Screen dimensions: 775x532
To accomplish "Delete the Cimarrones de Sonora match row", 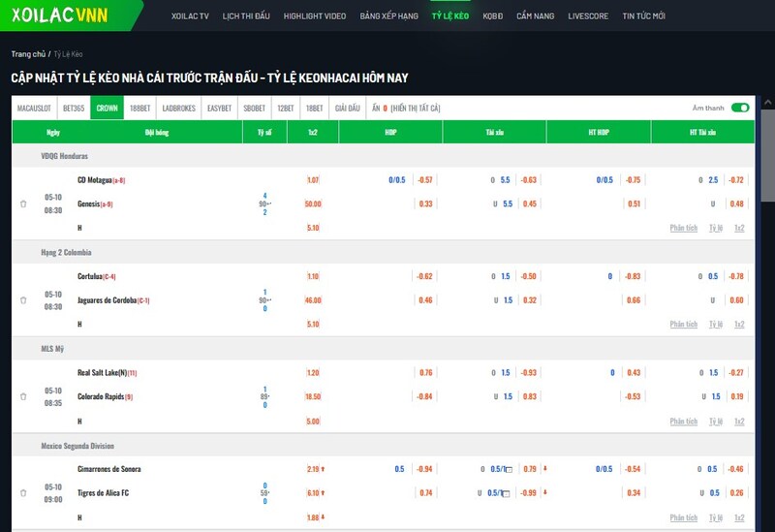I will [x=23, y=493].
